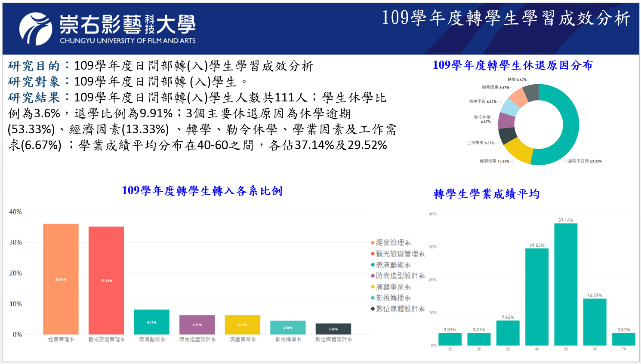Select the slide title 109學年度轉學生學習成效分析
Image resolution: width=641 pixels, height=364 pixels.
(x=506, y=18)
